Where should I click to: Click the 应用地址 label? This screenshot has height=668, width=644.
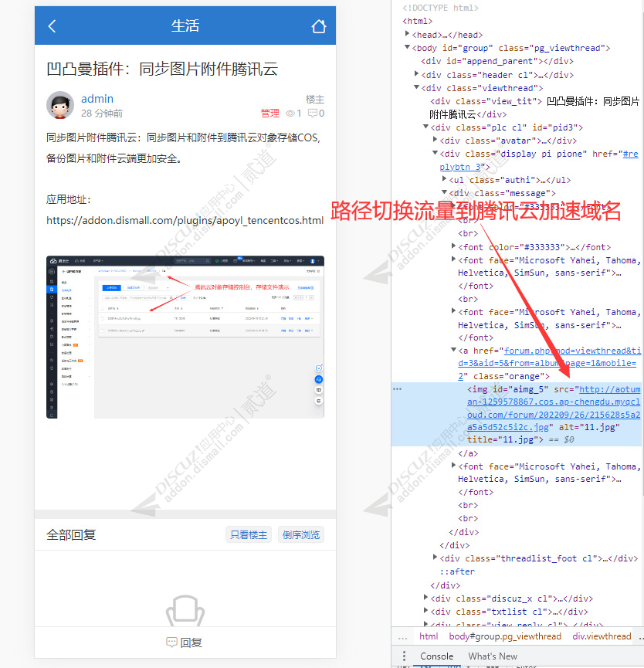68,199
